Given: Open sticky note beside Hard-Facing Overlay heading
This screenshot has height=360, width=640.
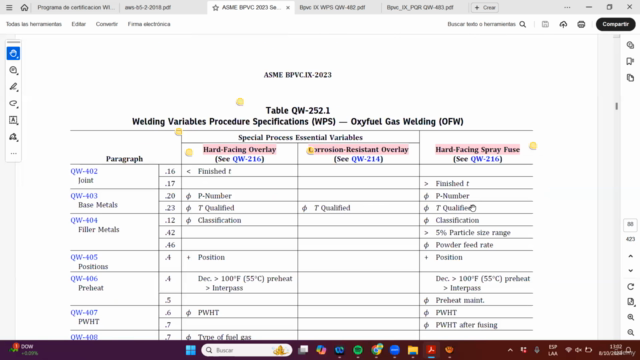Looking at the screenshot, I should coord(189,152).
